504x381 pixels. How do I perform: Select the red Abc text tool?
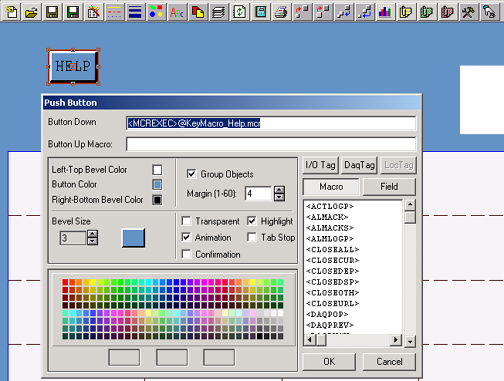[x=177, y=12]
